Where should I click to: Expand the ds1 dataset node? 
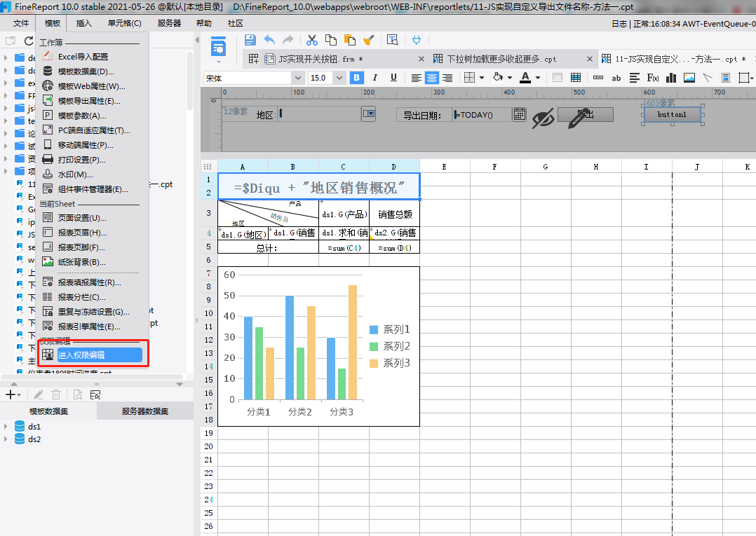[x=6, y=426]
